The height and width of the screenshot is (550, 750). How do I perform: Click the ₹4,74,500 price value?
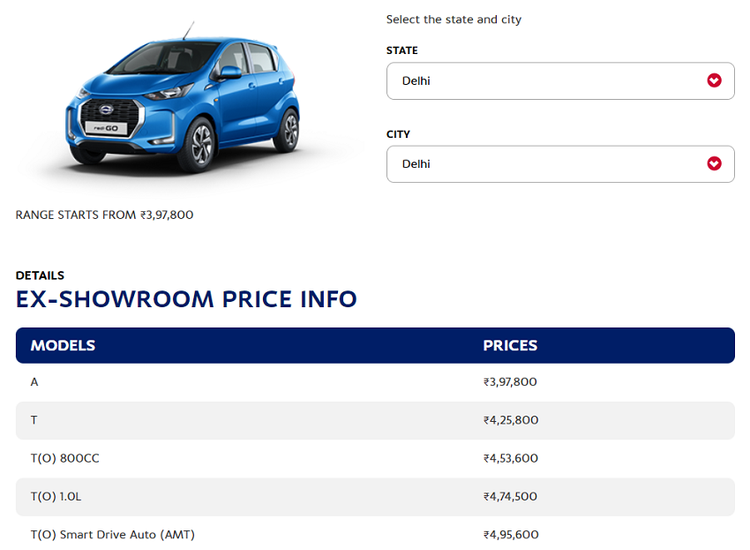[x=510, y=496]
